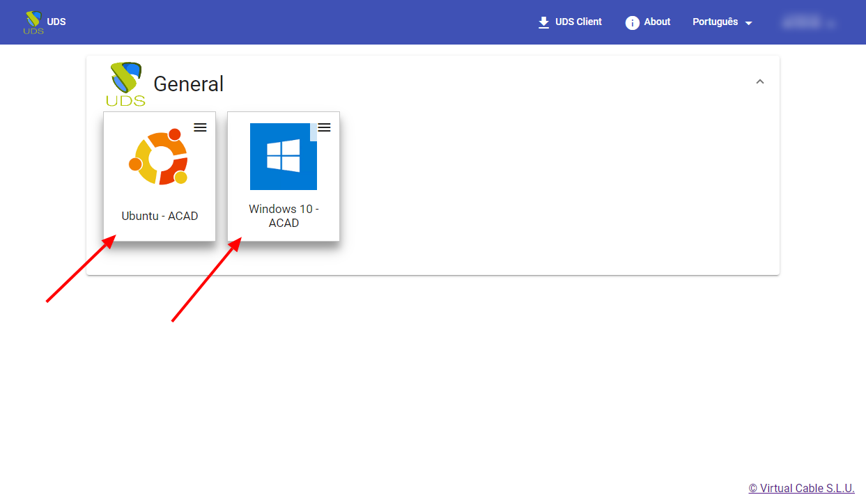866x504 pixels.
Task: Follow the Virtual Cable S.L.U. link
Action: pyautogui.click(x=801, y=488)
